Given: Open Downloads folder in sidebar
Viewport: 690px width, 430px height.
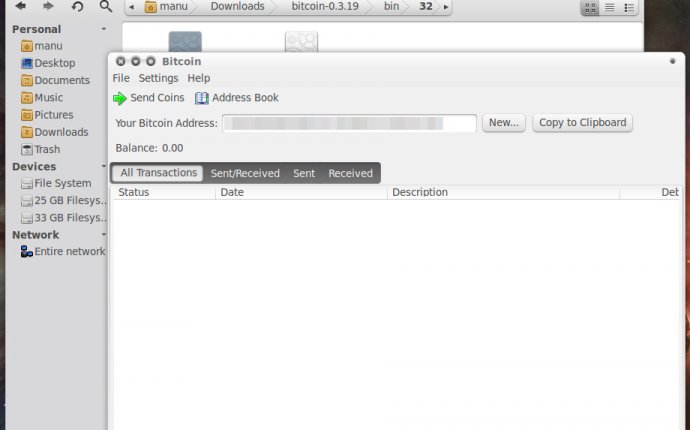Looking at the screenshot, I should click(57, 132).
